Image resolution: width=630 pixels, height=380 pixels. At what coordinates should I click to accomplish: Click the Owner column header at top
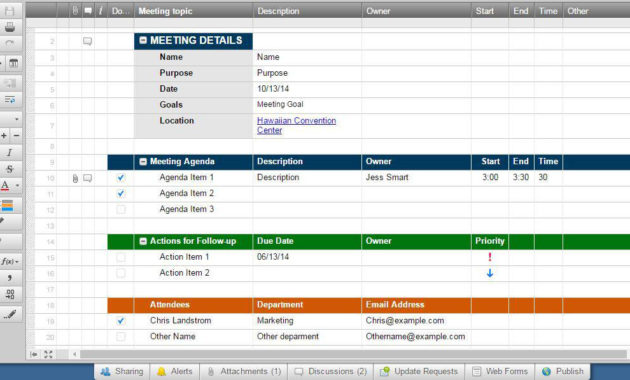pos(416,11)
